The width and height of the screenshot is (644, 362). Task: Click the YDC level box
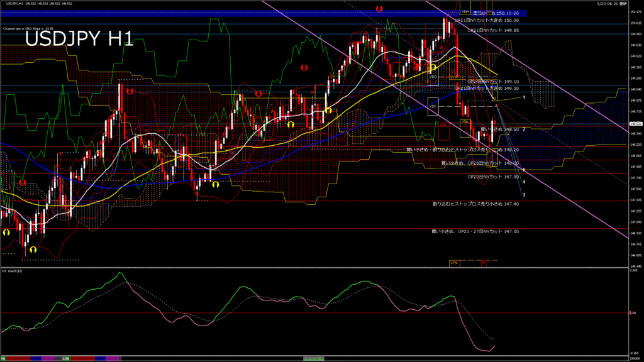tap(433, 106)
